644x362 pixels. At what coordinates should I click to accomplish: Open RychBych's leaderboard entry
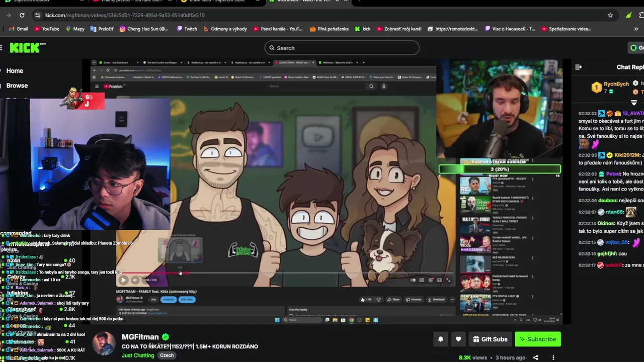[x=610, y=87]
